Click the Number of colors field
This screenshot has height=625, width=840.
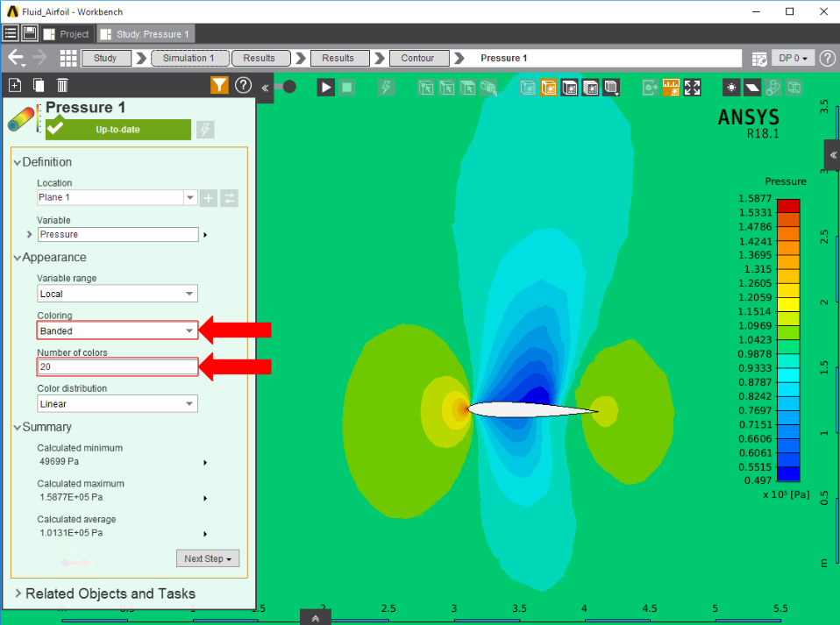pos(117,367)
